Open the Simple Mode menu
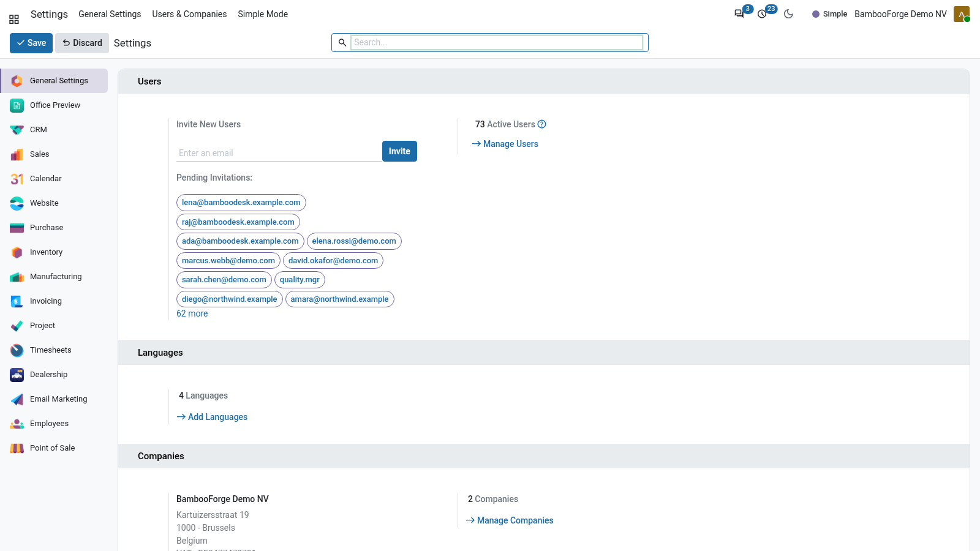 click(263, 14)
